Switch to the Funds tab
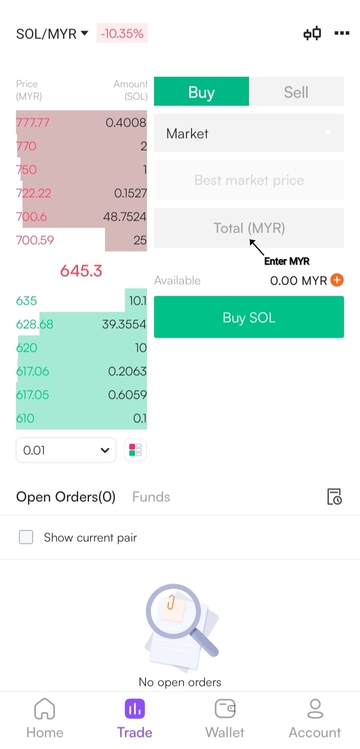 [x=151, y=497]
